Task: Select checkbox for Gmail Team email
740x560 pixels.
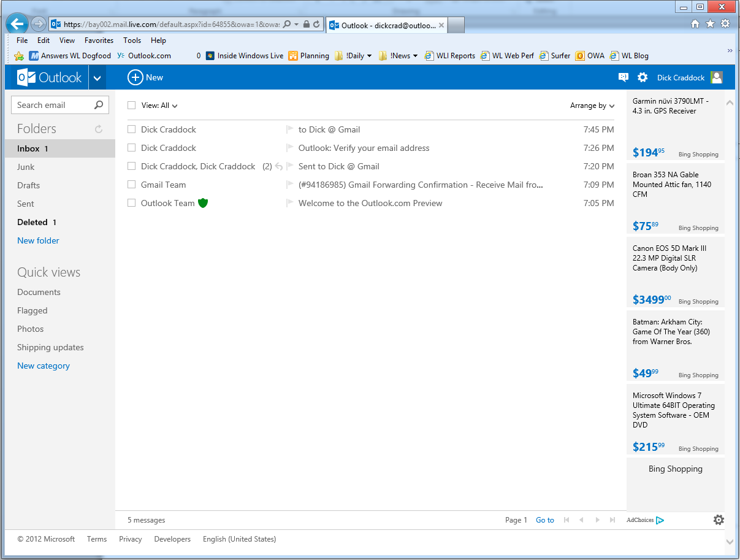Action: coord(131,185)
